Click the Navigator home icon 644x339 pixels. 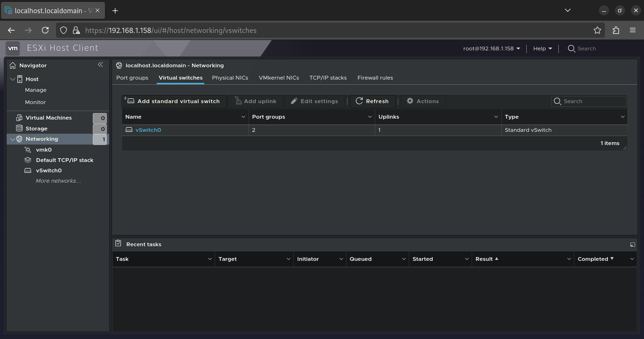pyautogui.click(x=13, y=65)
